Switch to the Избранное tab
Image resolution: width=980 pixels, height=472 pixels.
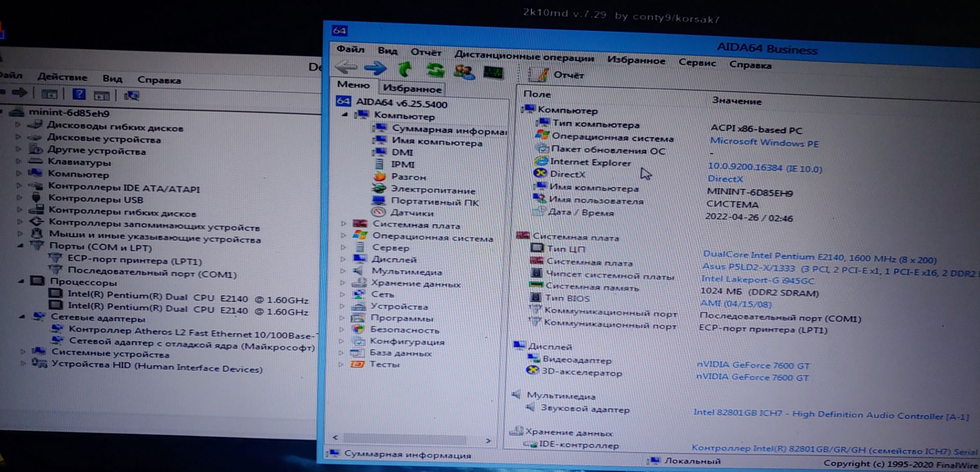tap(412, 88)
